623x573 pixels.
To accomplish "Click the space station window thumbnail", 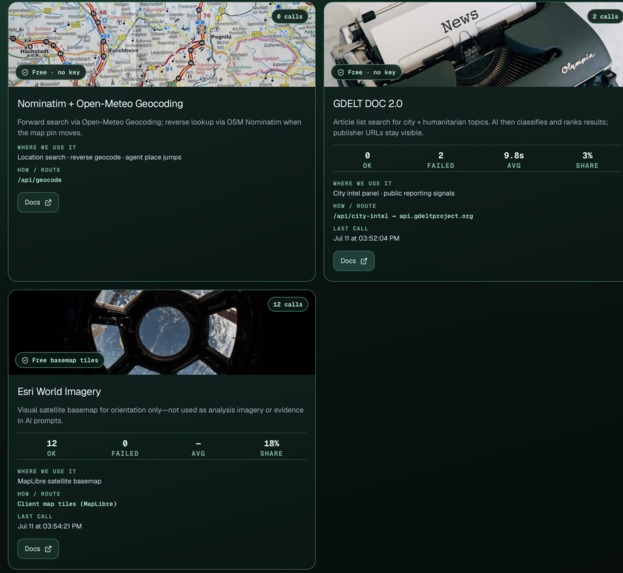I will (x=162, y=332).
